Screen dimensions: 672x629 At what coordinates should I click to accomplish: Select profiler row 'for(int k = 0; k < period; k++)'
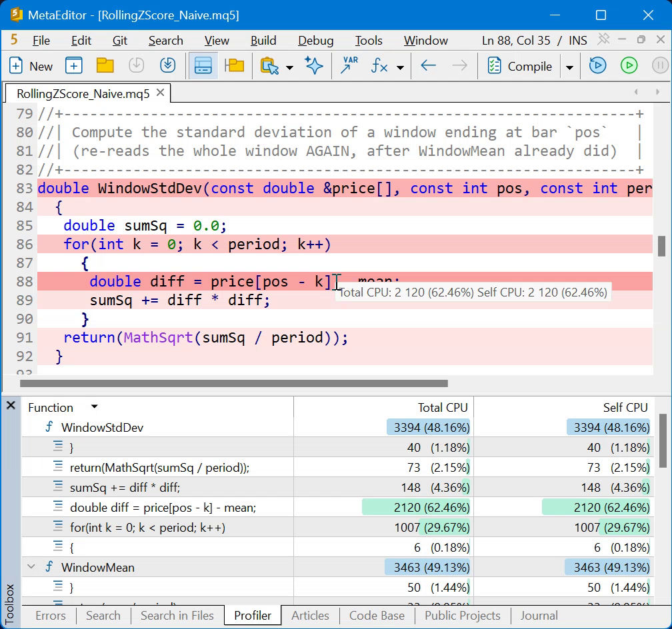pos(338,527)
